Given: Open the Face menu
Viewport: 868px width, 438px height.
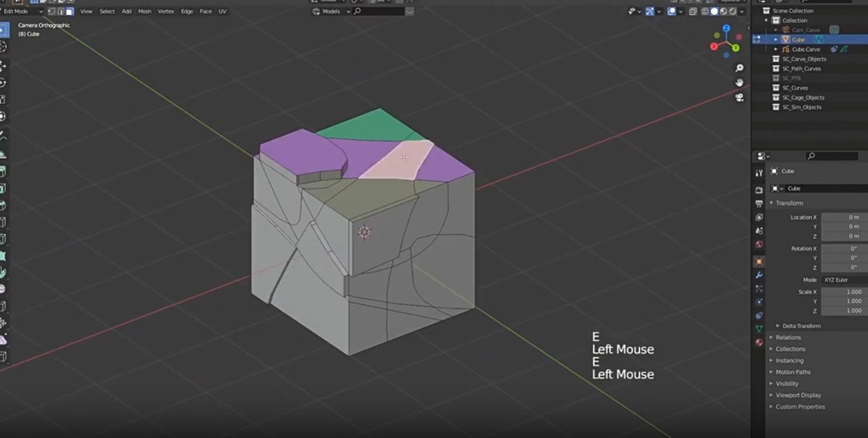Looking at the screenshot, I should point(206,12).
